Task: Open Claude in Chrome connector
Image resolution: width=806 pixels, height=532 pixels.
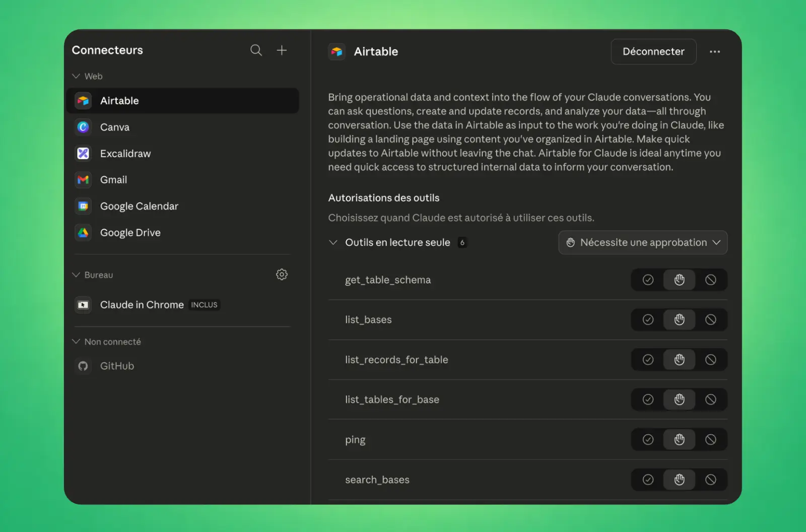Action: [x=142, y=305]
